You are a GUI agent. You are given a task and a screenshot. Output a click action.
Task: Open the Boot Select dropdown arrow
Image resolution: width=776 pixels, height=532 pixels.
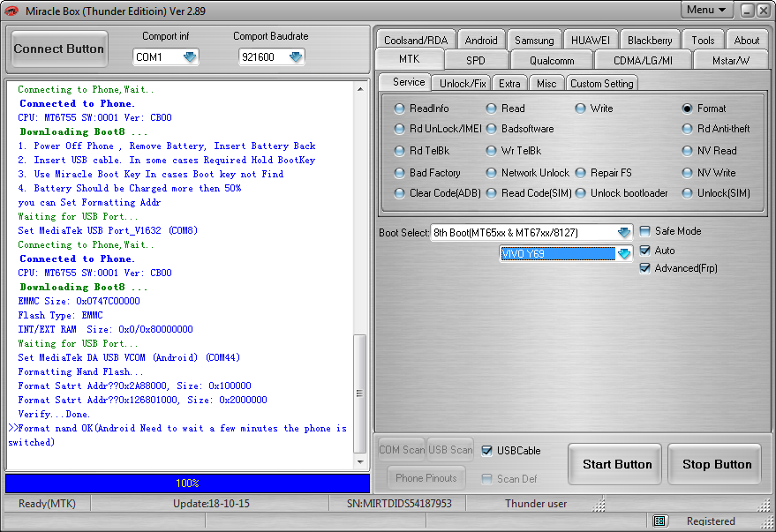coord(623,232)
